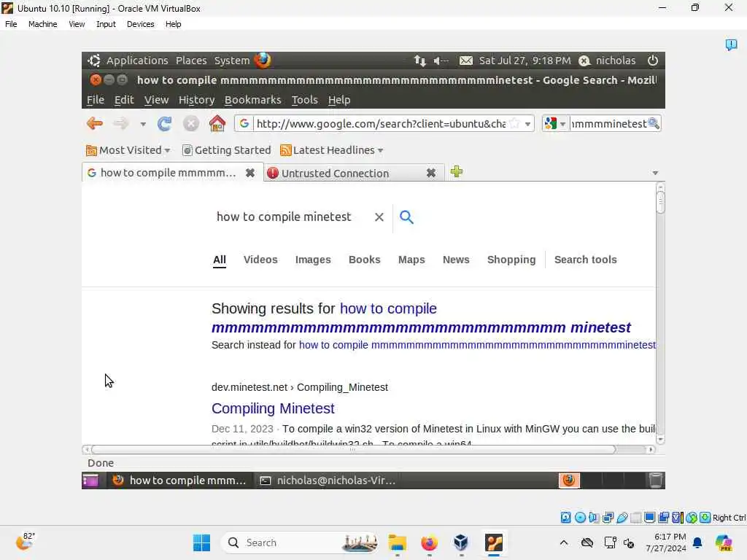Click the Firefox forward arrow button
The width and height of the screenshot is (747, 560).
[121, 124]
